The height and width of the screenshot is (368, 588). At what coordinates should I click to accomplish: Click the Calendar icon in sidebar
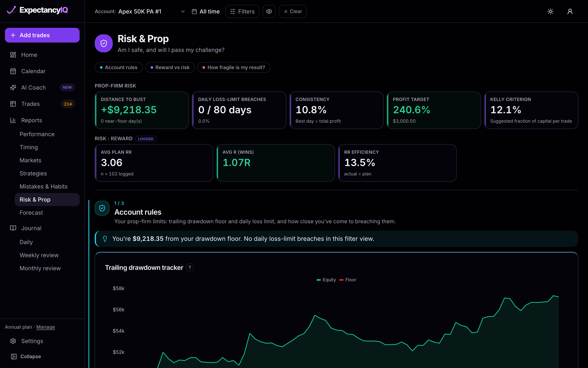[x=13, y=71]
